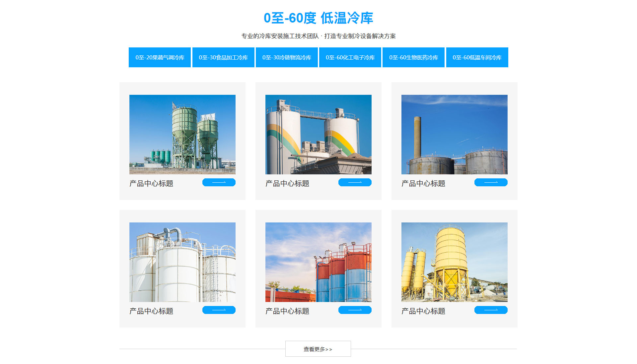637x364 pixels.
Task: Open the 0至-60化工电子冷库 tab
Action: pos(350,57)
